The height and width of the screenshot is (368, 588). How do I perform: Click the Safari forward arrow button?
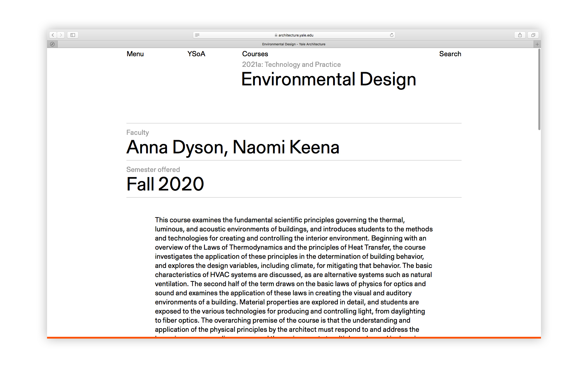click(x=61, y=35)
